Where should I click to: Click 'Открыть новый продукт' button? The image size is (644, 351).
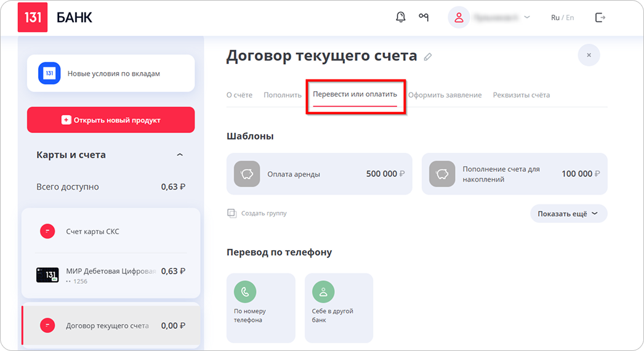click(111, 120)
